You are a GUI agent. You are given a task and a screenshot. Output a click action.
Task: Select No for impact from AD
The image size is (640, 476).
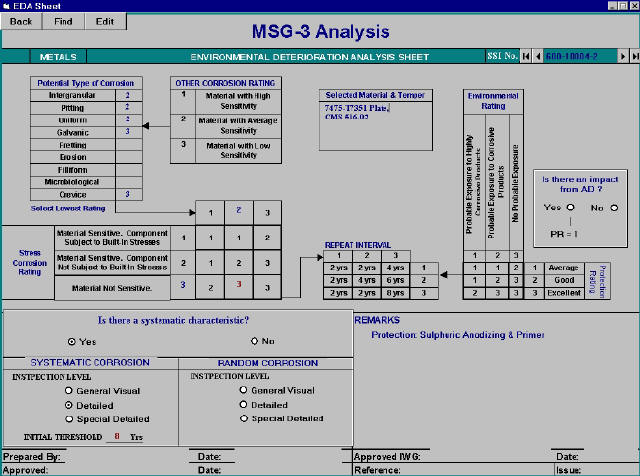[614, 208]
